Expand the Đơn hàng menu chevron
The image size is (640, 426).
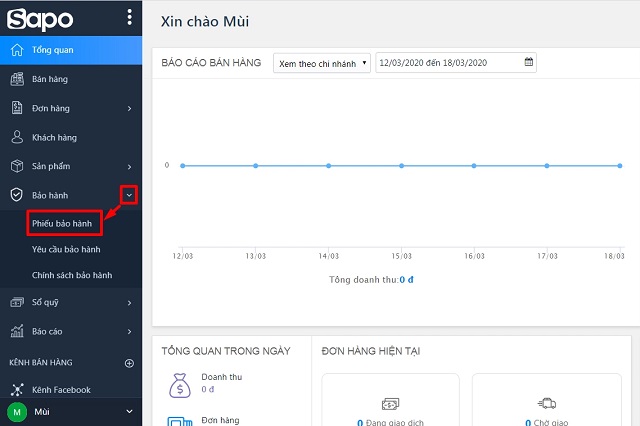(129, 108)
